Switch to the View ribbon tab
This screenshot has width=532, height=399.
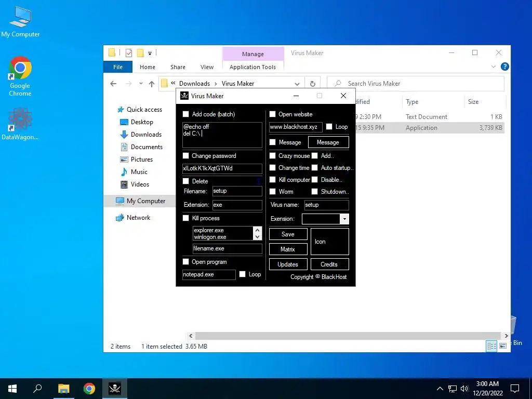point(207,67)
